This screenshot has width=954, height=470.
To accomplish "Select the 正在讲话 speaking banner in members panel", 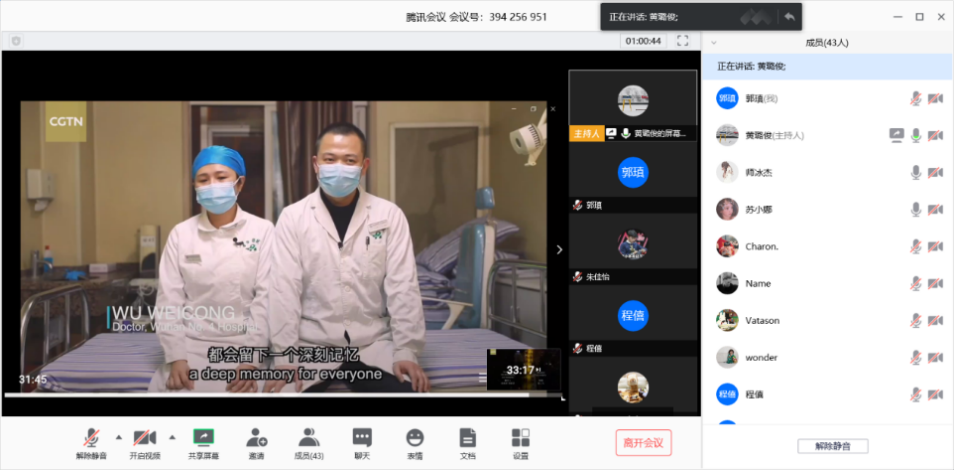I will 827,66.
